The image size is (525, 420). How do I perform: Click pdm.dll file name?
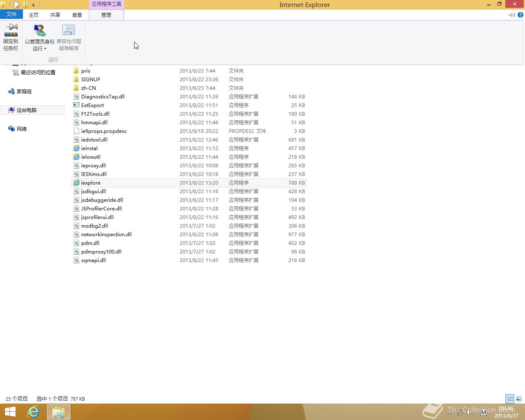[x=90, y=243]
